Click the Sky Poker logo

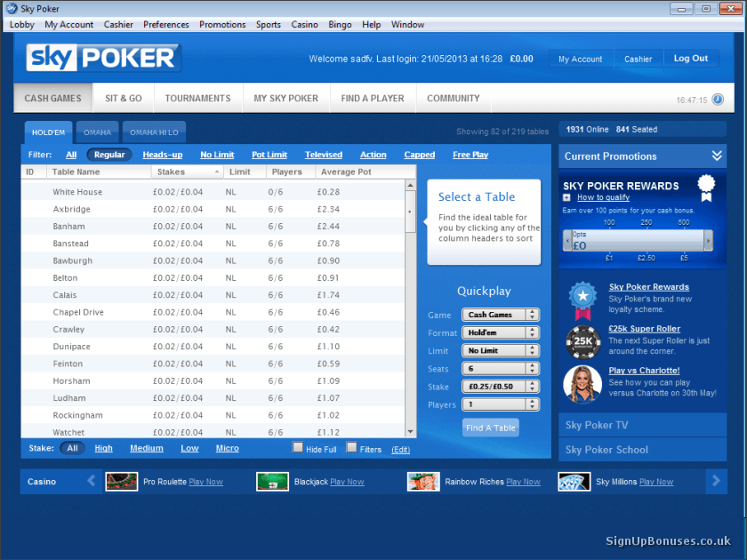tap(103, 58)
